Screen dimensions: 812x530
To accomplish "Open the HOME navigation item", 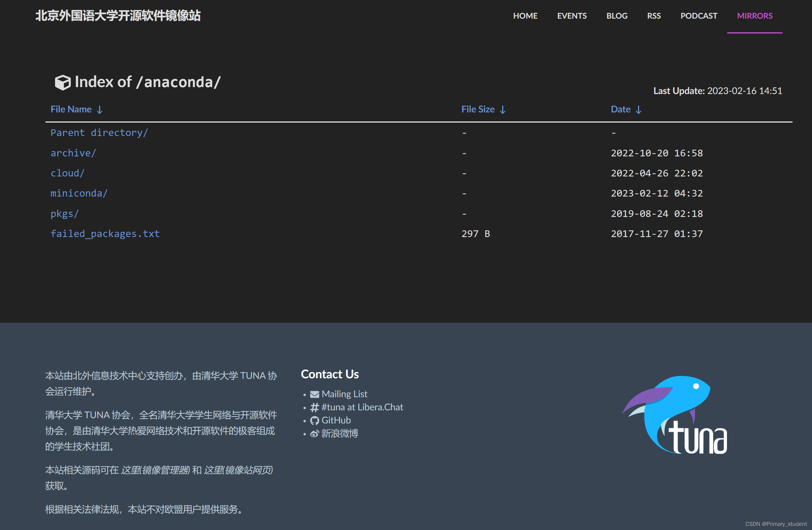I will (525, 16).
